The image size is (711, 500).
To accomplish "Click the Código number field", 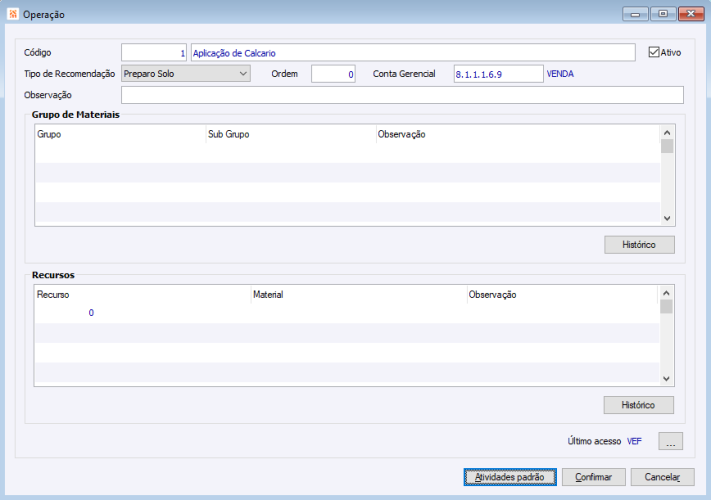I will (x=154, y=53).
